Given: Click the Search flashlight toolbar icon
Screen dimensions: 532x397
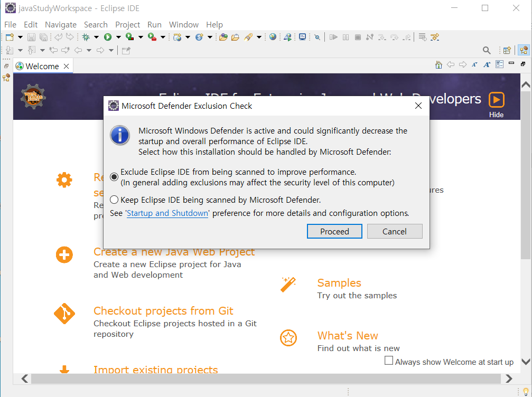Looking at the screenshot, I should coord(248,37).
